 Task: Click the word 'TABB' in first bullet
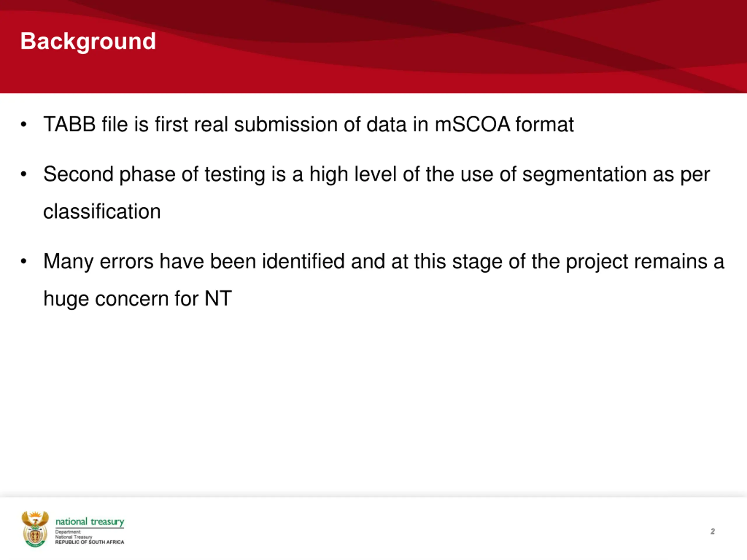pos(69,124)
